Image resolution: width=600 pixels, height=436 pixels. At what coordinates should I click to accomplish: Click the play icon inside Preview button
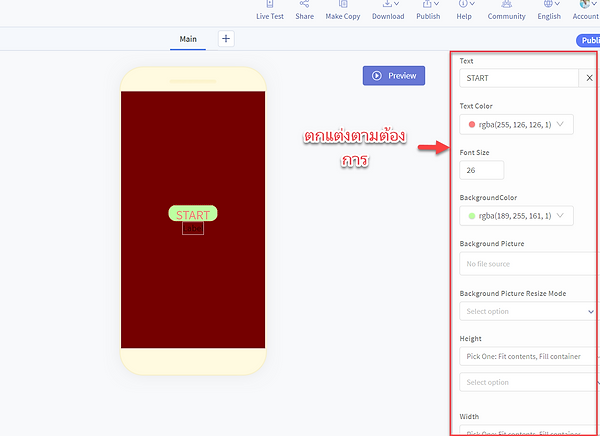(x=377, y=76)
